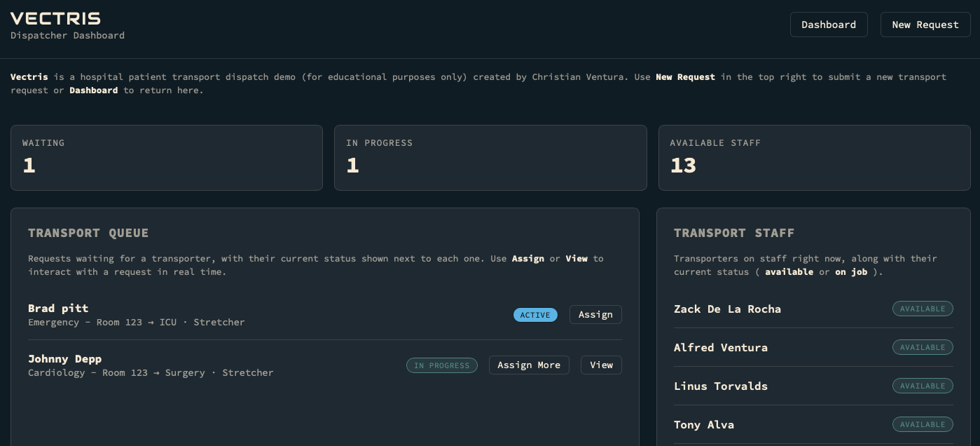
Task: Click bold 'on job' in staff description
Action: (851, 272)
